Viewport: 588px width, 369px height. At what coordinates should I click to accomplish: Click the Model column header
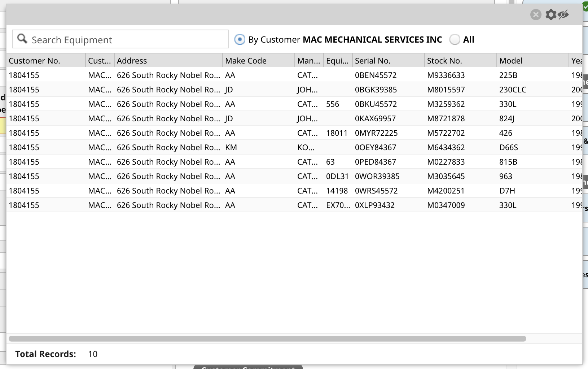tap(533, 61)
